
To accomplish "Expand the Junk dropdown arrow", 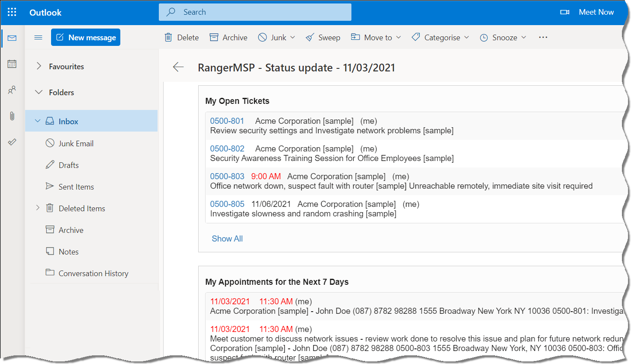I will [293, 37].
